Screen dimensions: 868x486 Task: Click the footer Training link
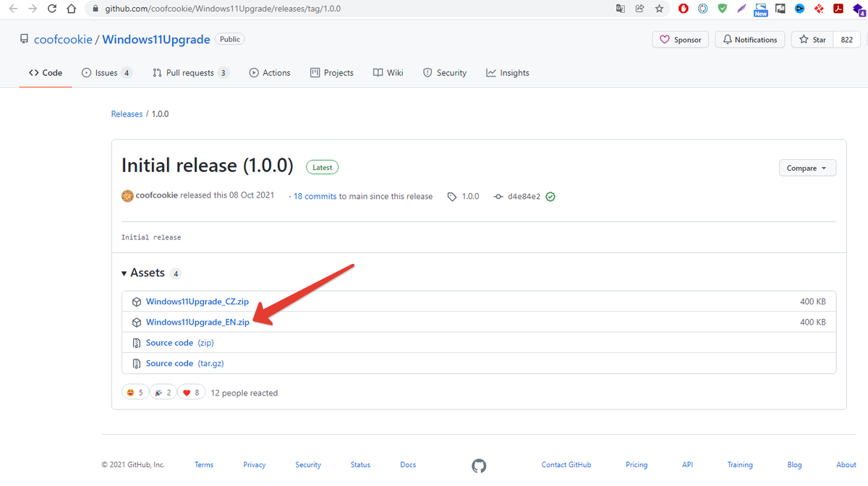[x=740, y=465]
